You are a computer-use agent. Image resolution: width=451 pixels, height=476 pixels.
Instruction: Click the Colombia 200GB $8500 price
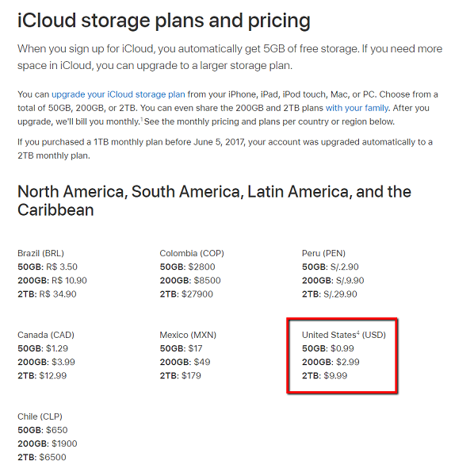(x=190, y=281)
